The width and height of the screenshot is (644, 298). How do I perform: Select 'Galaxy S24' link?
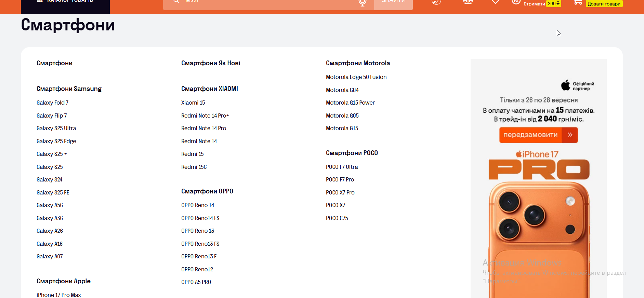(x=50, y=180)
